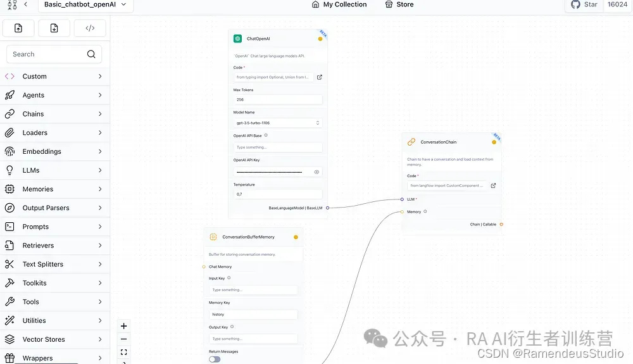Edit the Temperature field
The image size is (633, 364).
point(278,194)
